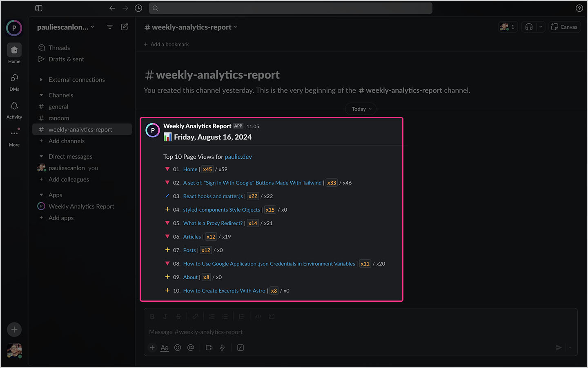Open the Today date dropdown
Image resolution: width=588 pixels, height=368 pixels.
click(360, 109)
